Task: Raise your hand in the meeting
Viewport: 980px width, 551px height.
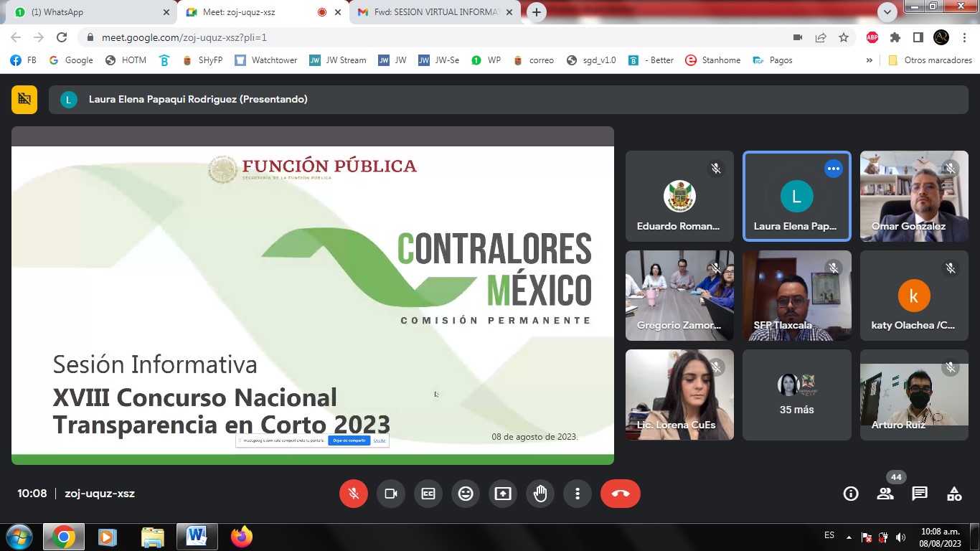Action: 540,494
